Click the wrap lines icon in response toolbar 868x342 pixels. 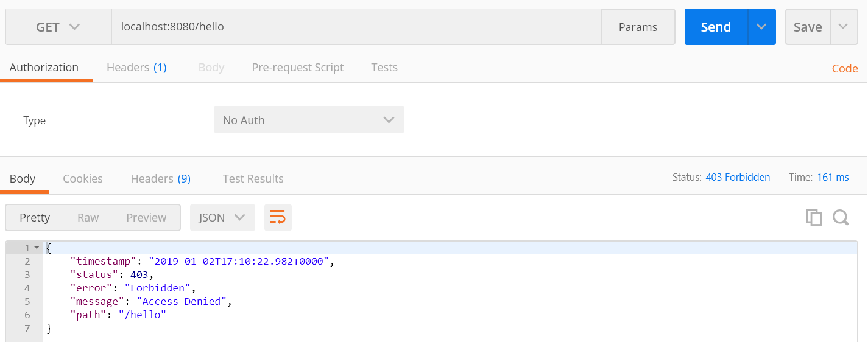(x=278, y=218)
